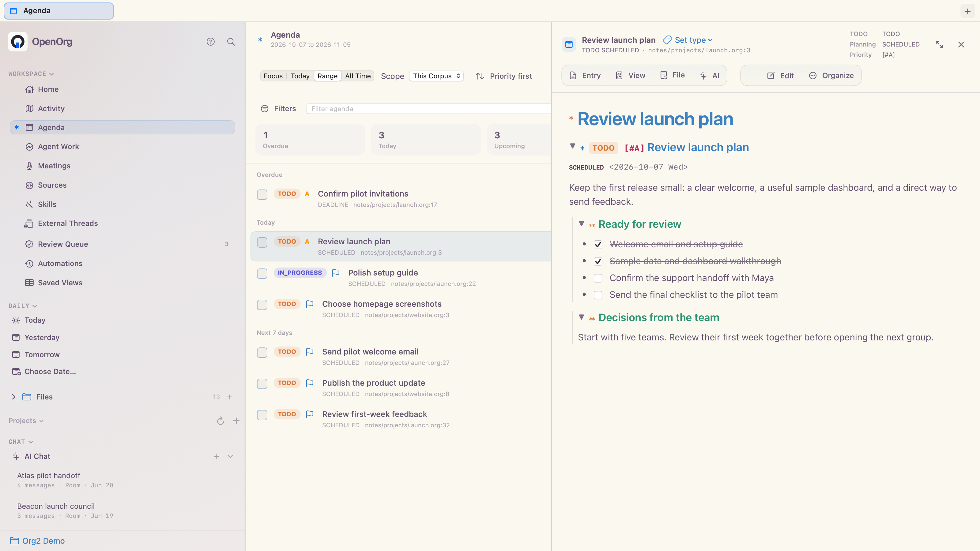Click the Priority first sort icon
The width and height of the screenshot is (980, 551).
click(480, 76)
